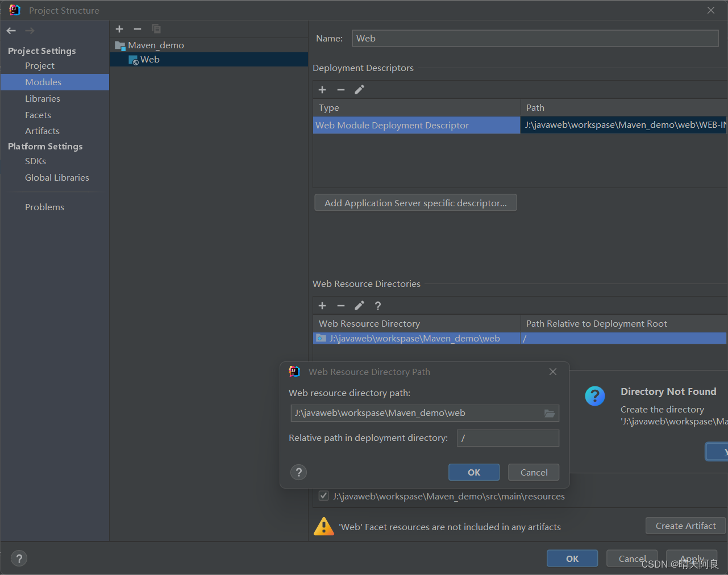728x575 pixels.
Task: Remove the selected deployment descriptor
Action: tap(341, 90)
